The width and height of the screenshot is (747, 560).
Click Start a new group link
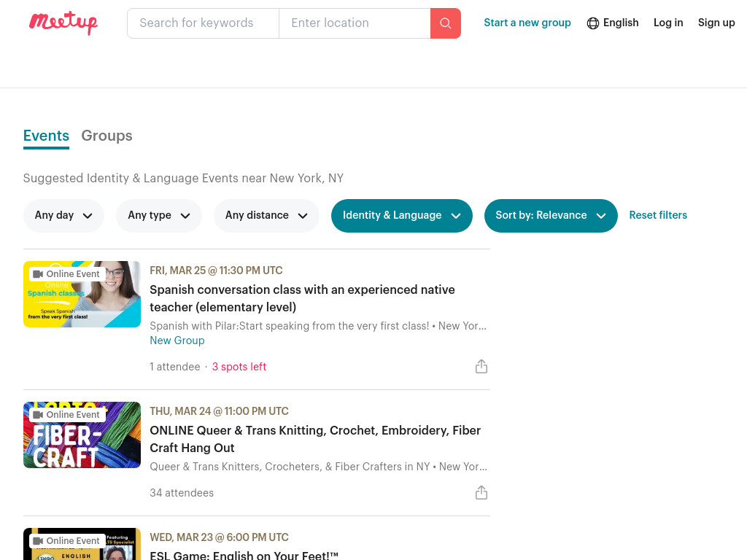coord(527,23)
